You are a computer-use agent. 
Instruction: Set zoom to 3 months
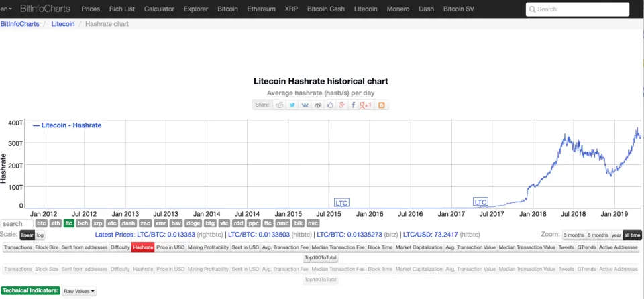tap(574, 235)
